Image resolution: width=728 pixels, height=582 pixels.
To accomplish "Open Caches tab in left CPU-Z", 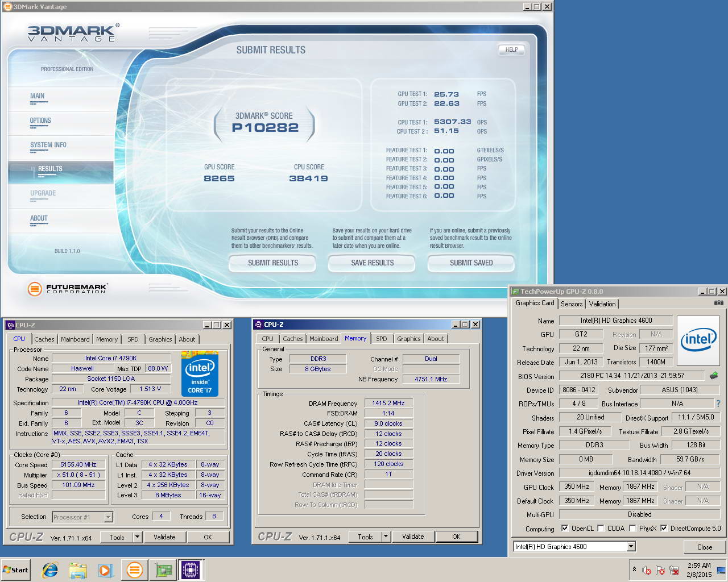I will point(44,339).
